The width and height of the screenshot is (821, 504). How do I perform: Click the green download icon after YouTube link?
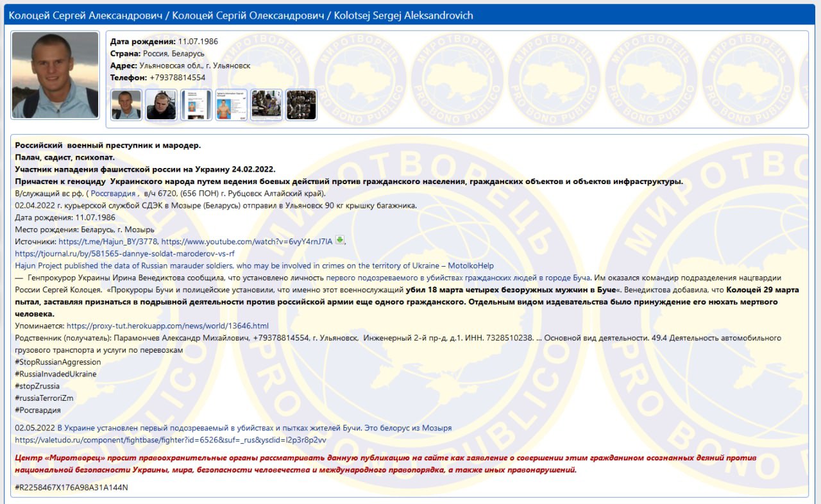click(340, 240)
